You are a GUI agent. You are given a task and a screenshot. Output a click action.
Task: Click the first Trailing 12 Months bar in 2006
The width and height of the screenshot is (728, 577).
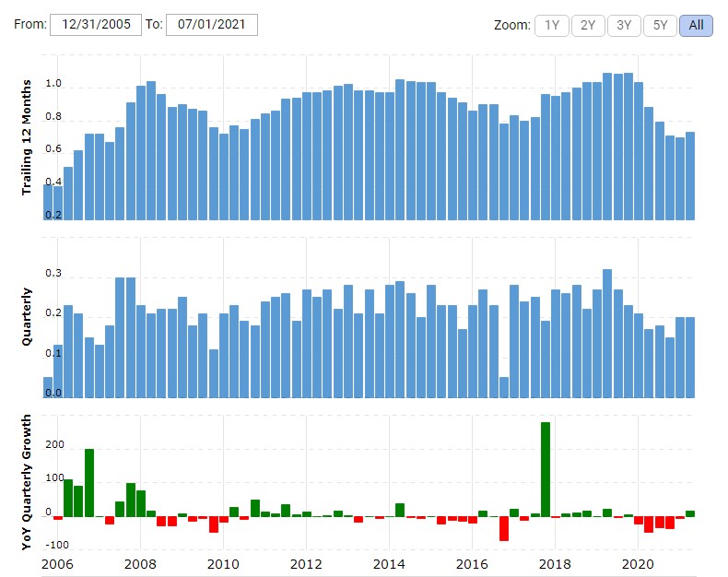(x=48, y=202)
